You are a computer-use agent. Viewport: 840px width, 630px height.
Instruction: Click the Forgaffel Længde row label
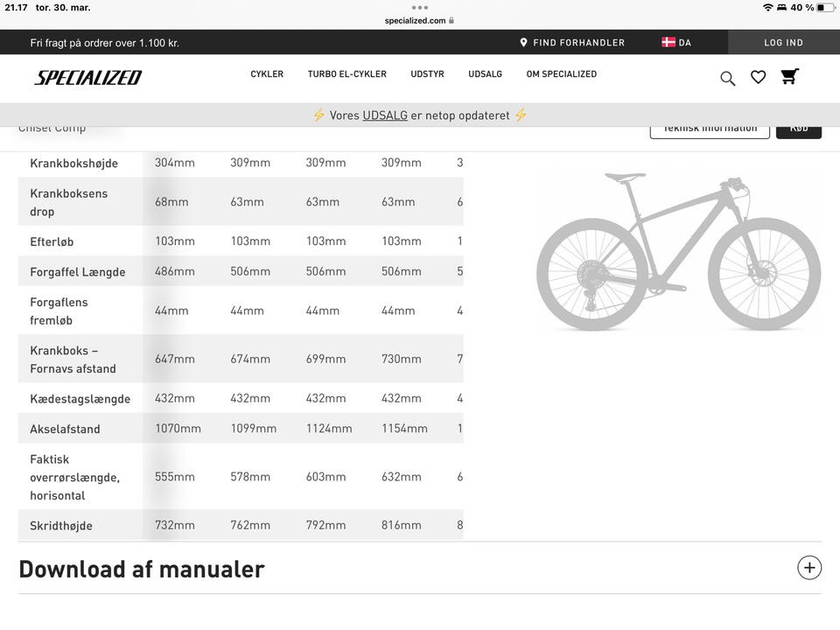point(78,271)
